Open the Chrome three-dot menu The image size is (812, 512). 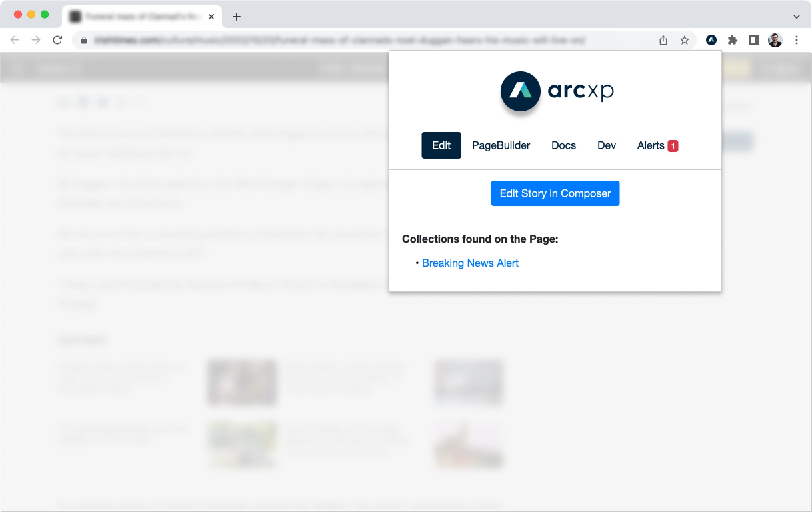click(x=797, y=40)
